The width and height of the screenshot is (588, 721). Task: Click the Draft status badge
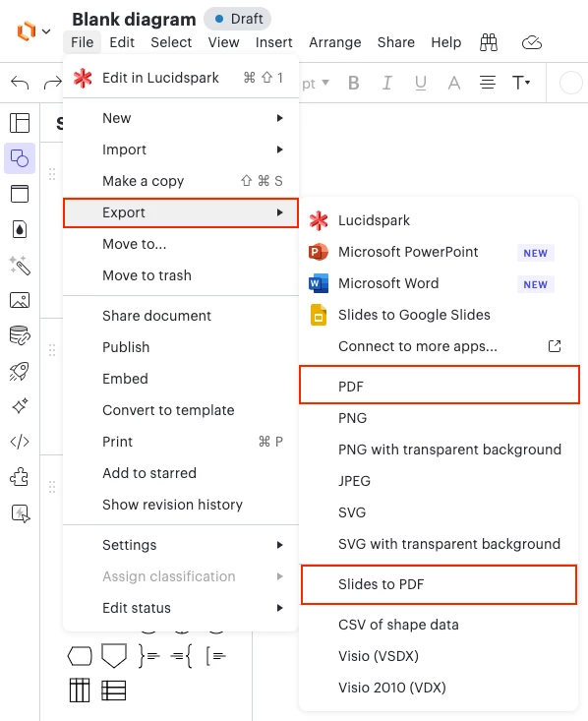point(238,19)
